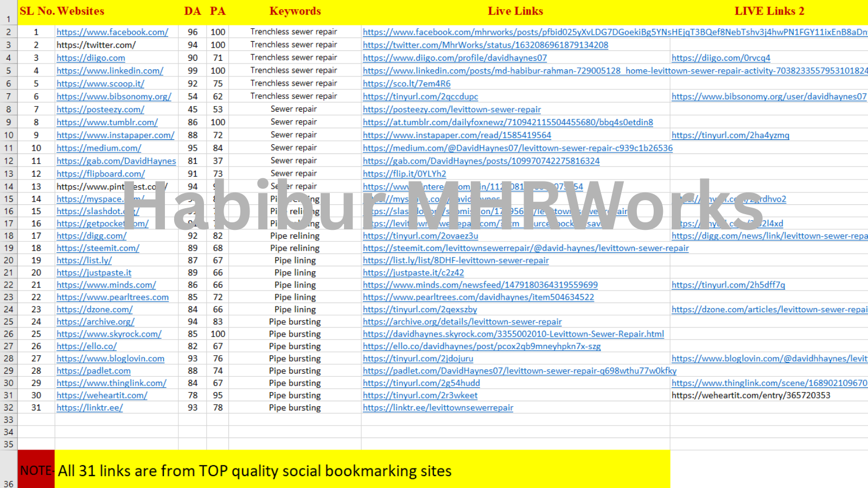Open the bibsonomy.org/user/davidhaynes07 link
The width and height of the screenshot is (868, 488).
tap(769, 97)
